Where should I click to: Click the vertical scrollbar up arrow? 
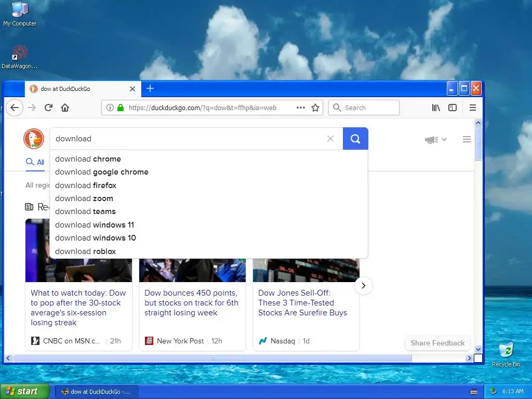pos(478,123)
